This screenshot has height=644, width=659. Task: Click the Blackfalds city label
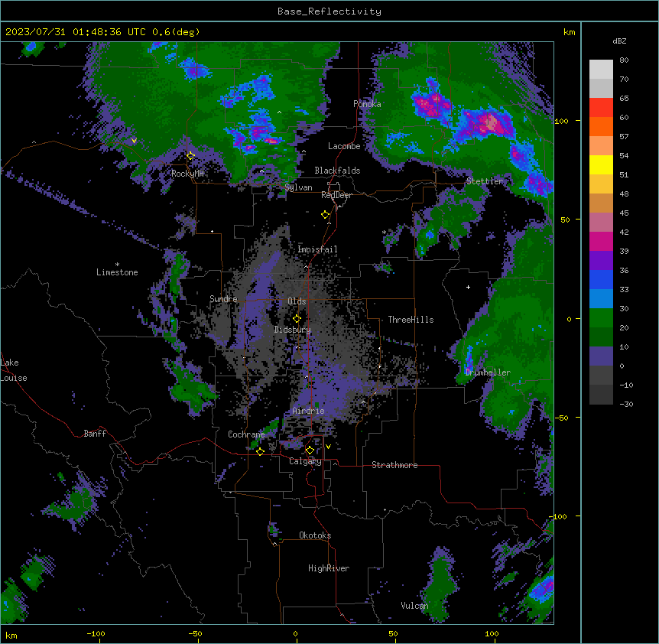[337, 171]
